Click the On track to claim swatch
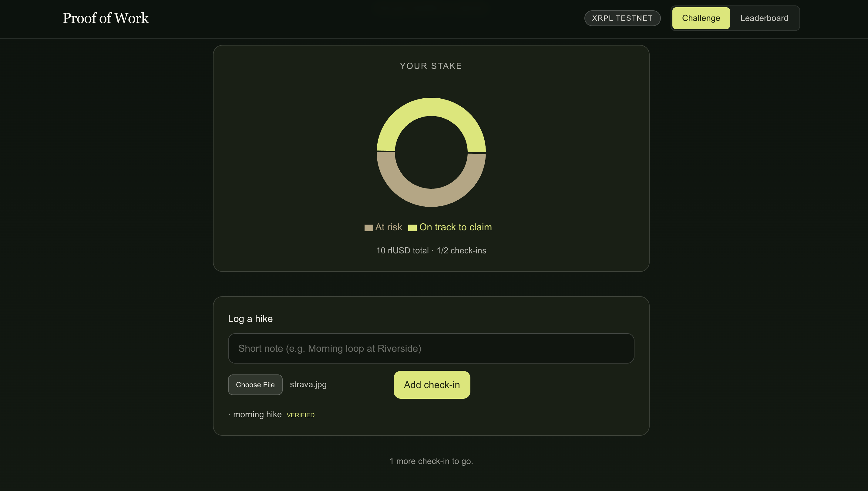 412,228
